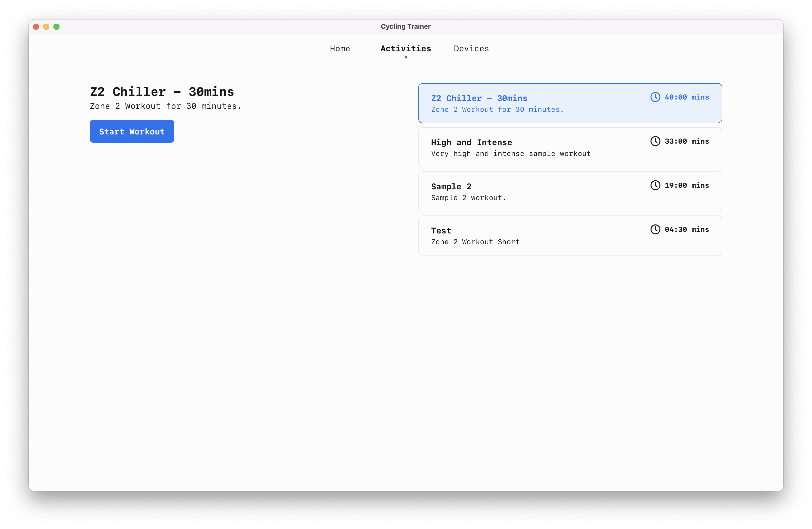Click the clock icon on the Test card

pos(655,230)
